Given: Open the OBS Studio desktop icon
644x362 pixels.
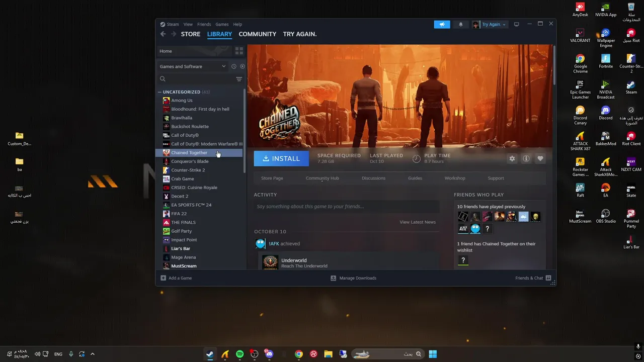Looking at the screenshot, I should click(x=606, y=216).
